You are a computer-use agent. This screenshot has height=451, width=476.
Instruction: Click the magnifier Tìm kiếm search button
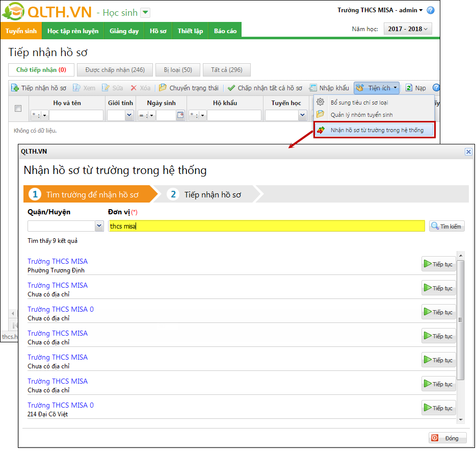click(447, 226)
